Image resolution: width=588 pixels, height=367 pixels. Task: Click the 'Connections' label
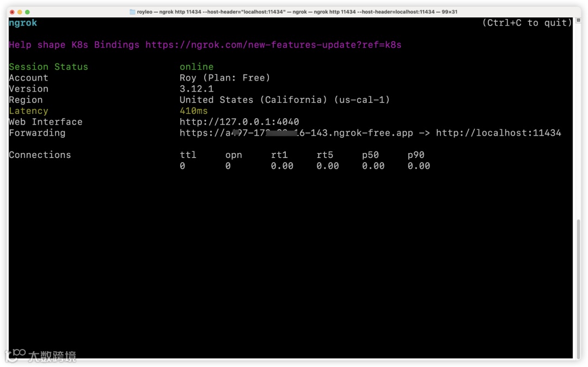click(x=40, y=155)
